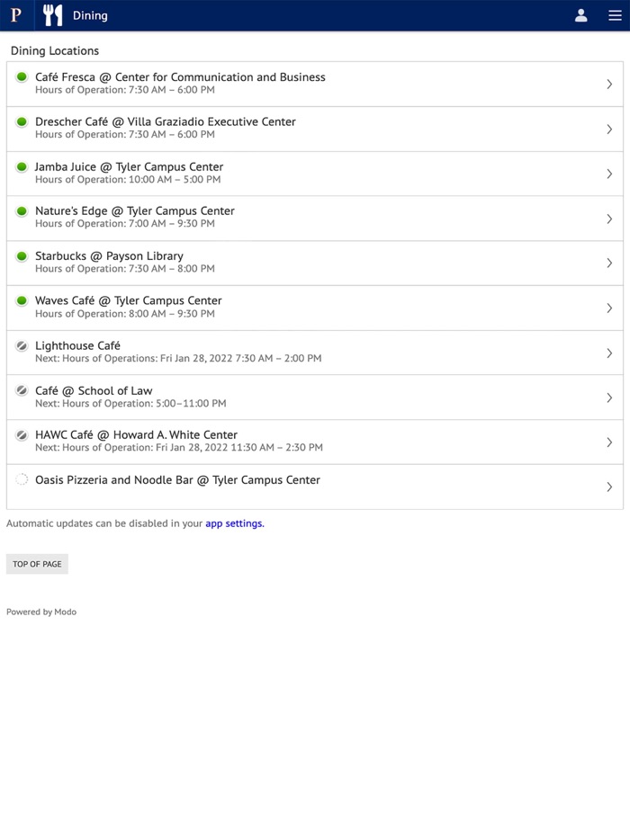The image size is (630, 840).
Task: Open the app settings link
Action: point(234,523)
